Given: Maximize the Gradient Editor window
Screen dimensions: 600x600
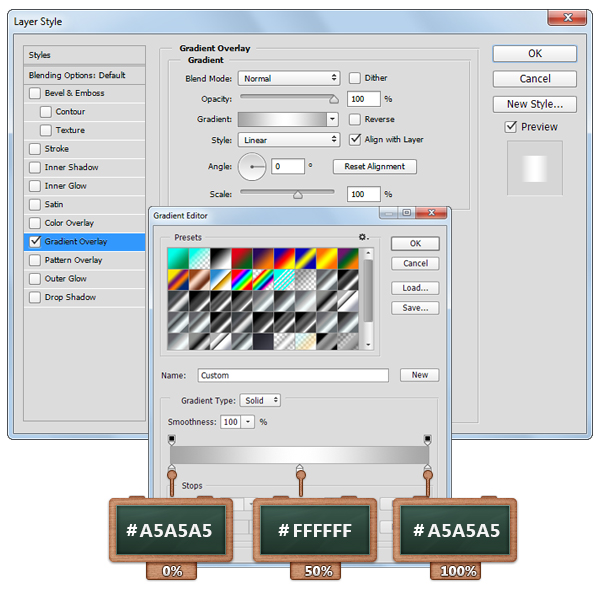Looking at the screenshot, I should (x=406, y=212).
